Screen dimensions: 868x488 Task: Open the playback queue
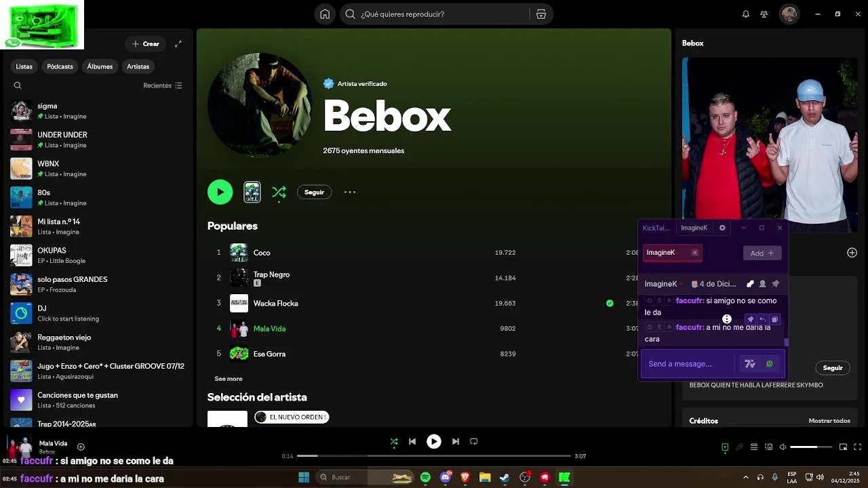[x=754, y=447]
